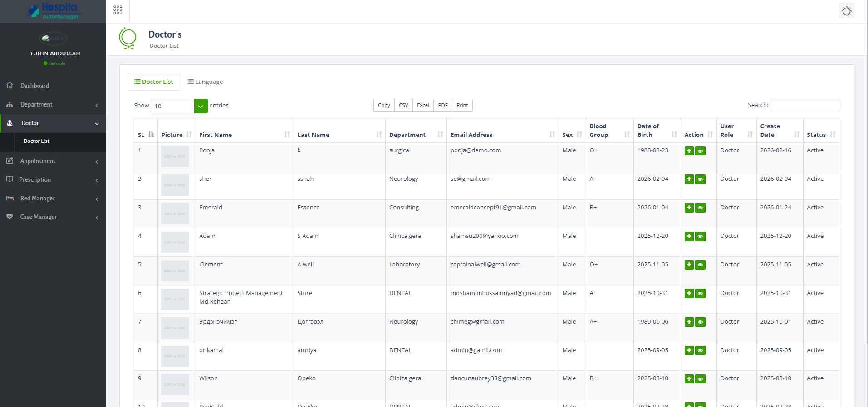The image size is (868, 407).
Task: View Pooja's details with eye icon
Action: [701, 151]
